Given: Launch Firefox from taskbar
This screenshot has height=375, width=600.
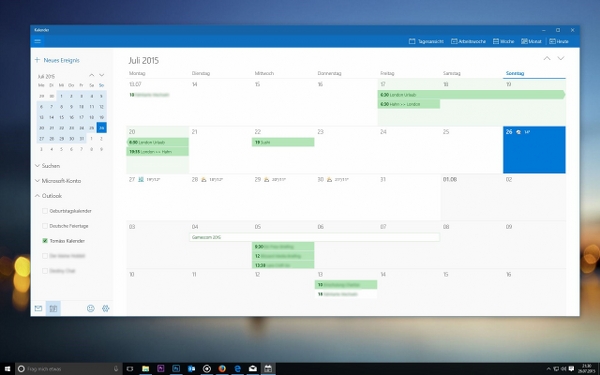Looking at the screenshot, I should (x=222, y=369).
